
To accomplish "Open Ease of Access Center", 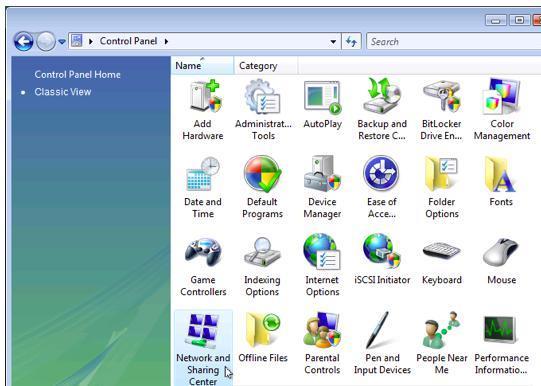I will (x=382, y=187).
